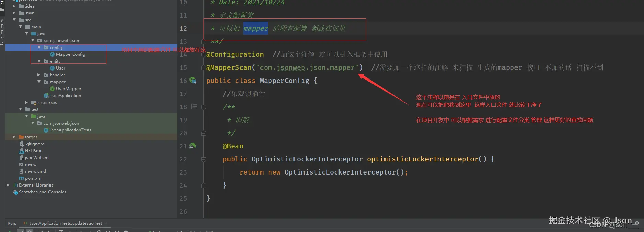Expand the resources folder arrow
The width and height of the screenshot is (644, 232).
click(x=26, y=103)
